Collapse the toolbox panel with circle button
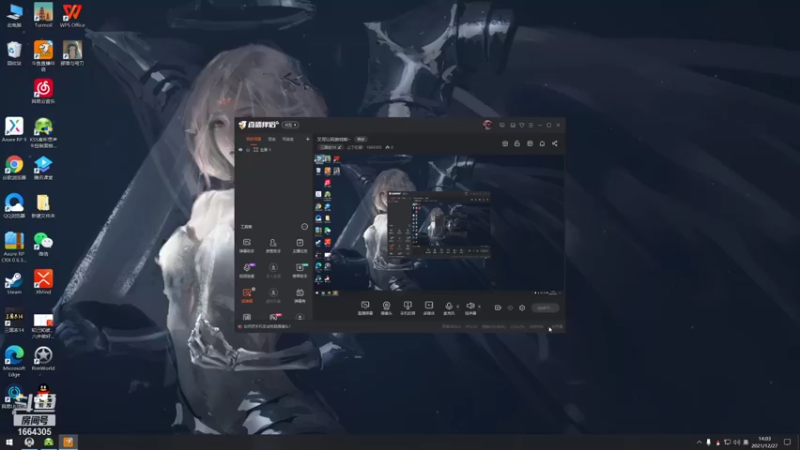The image size is (800, 450). point(305,227)
